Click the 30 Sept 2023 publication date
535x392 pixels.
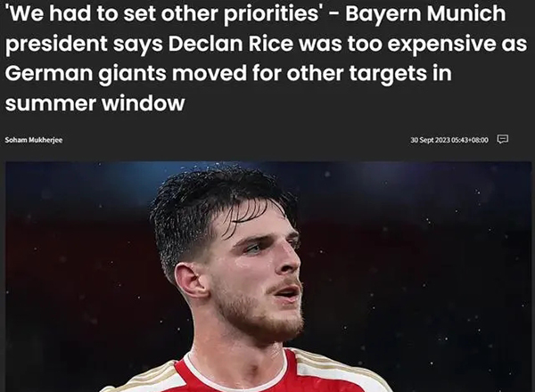(x=430, y=140)
